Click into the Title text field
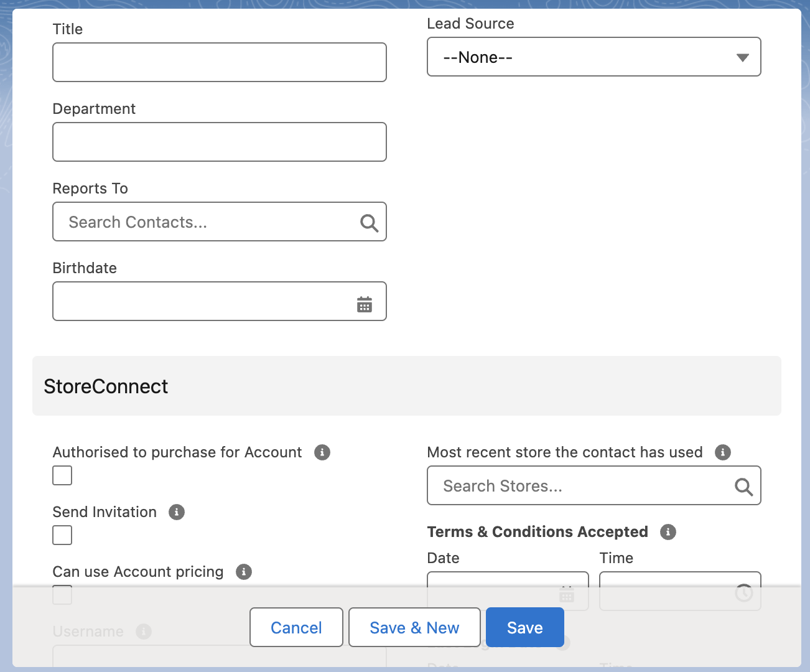This screenshot has width=810, height=672. 220,62
